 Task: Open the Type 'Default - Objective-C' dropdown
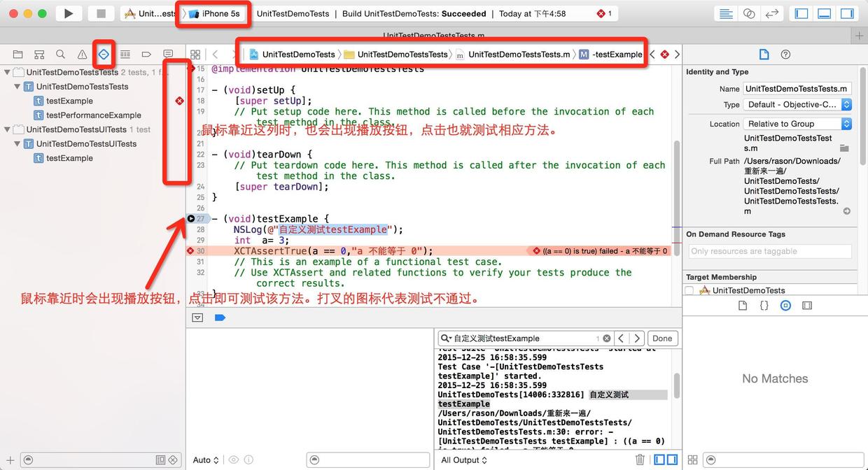pos(797,104)
